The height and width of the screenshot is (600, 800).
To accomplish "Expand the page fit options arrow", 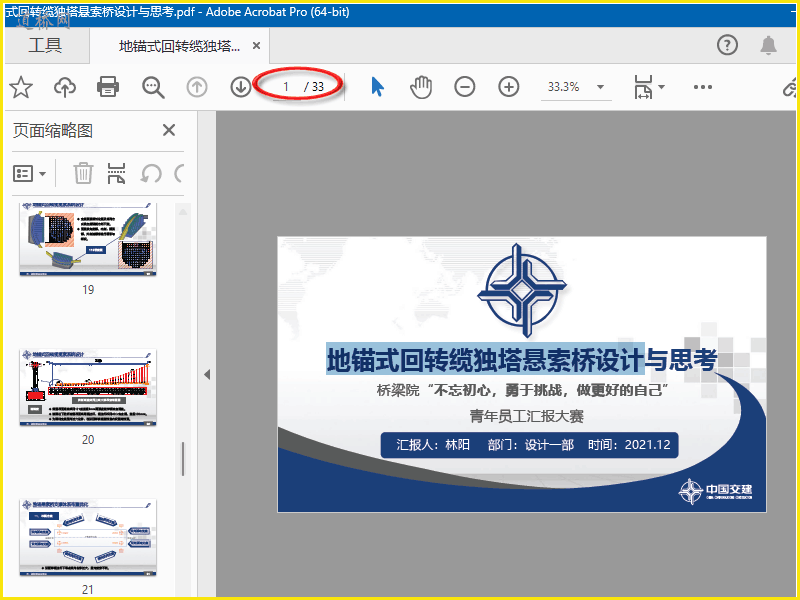I will coord(662,87).
